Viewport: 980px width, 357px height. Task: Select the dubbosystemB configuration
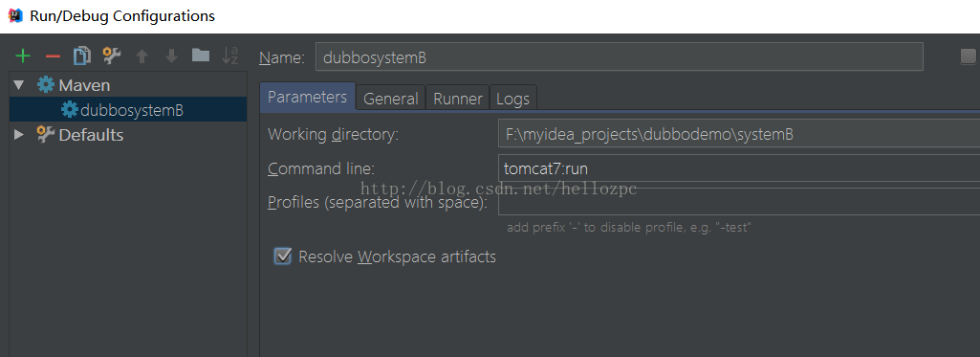(x=128, y=110)
